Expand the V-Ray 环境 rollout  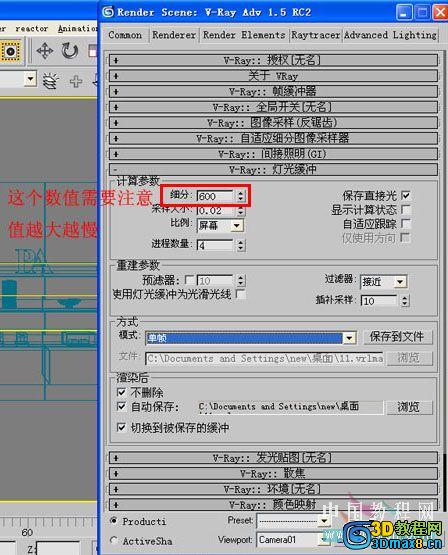(x=273, y=489)
